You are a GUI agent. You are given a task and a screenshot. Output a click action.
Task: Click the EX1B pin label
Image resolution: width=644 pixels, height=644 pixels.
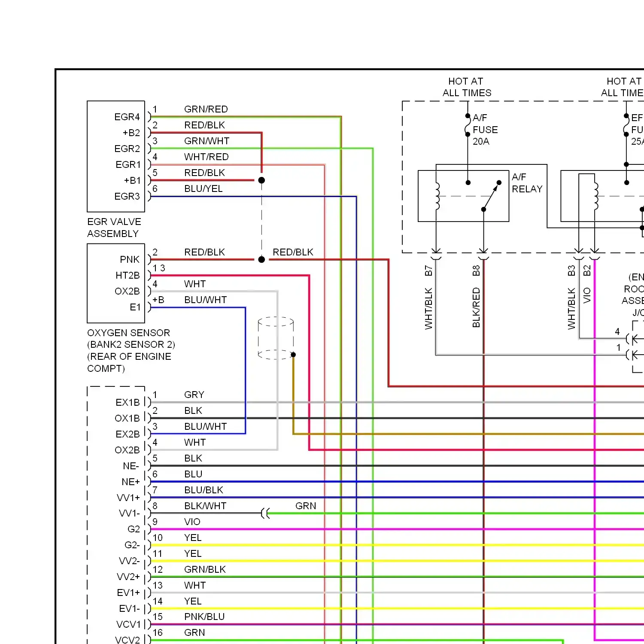(128, 402)
